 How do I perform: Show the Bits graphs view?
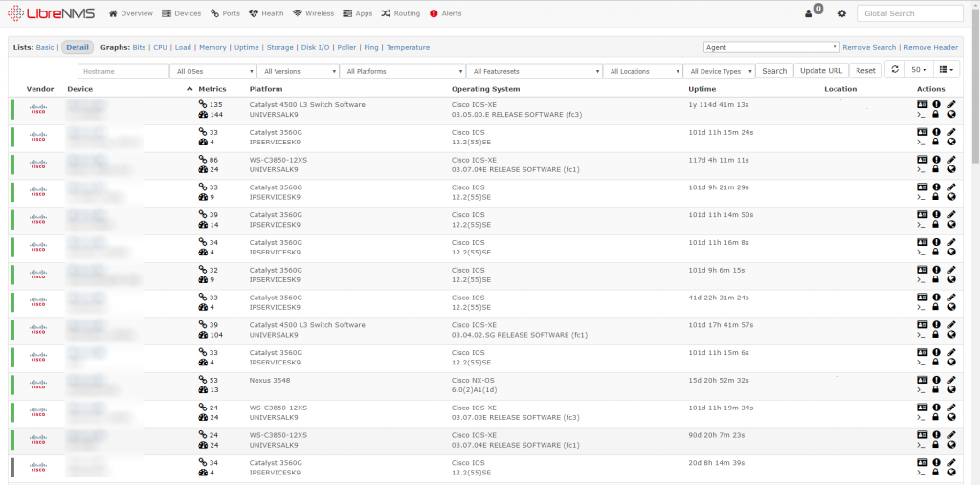tap(139, 47)
